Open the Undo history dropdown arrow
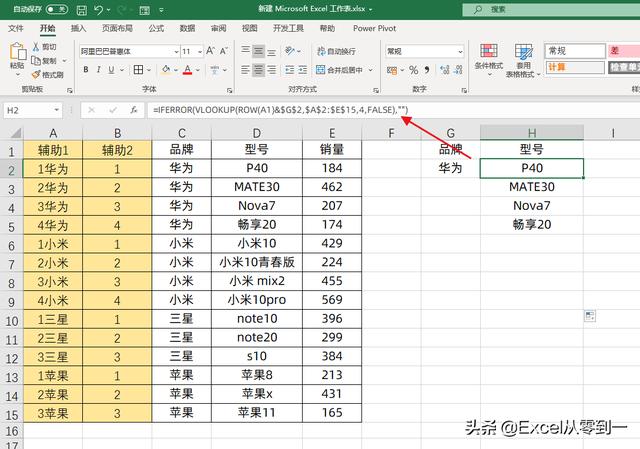The height and width of the screenshot is (449, 640). pyautogui.click(x=109, y=10)
